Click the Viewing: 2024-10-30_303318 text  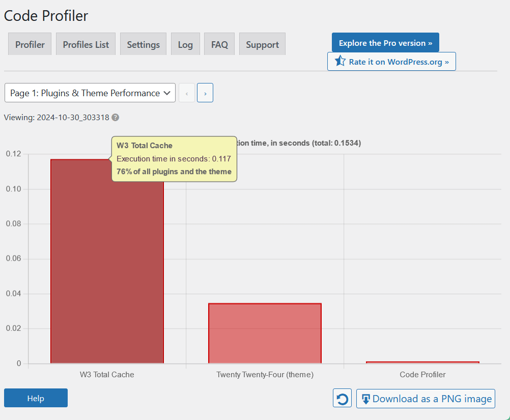[x=56, y=118]
